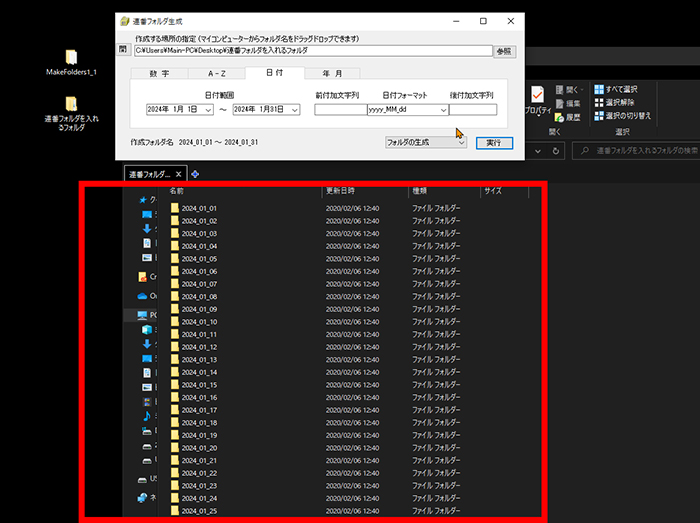Click the 実行 execute button
Screen dimensions: 700x523
[493, 143]
